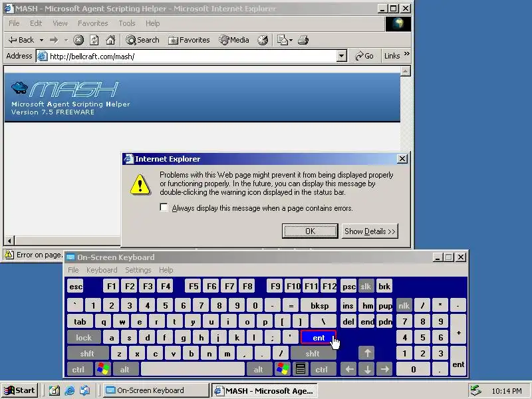532x399 pixels.
Task: Click left Windows logo key on On-Screen Keyboard
Action: [x=103, y=369]
